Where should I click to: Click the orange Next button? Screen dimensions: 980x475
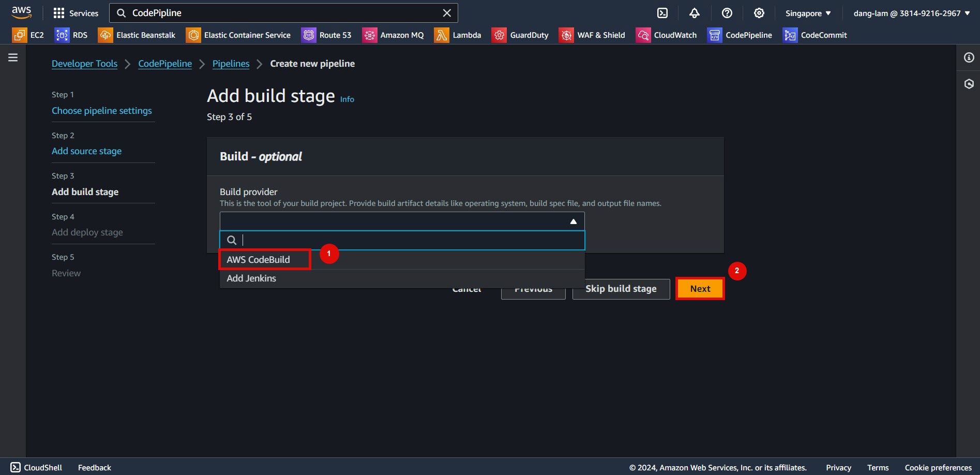point(700,289)
